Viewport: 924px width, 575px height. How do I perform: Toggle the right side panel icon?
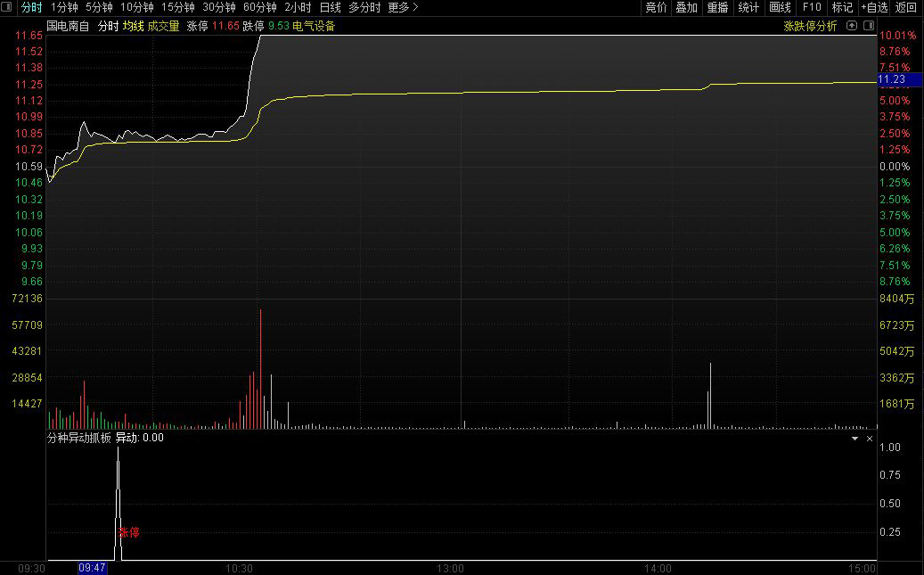tap(869, 25)
